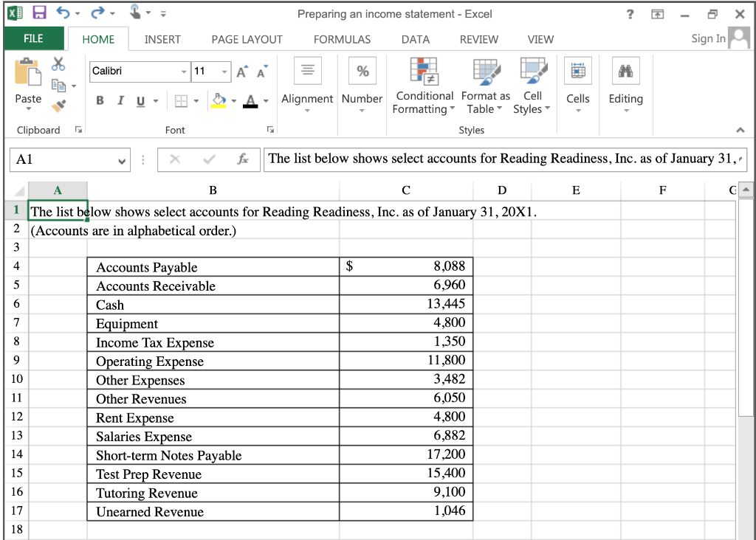Click the Help question mark button
Screen dimensions: 756x540
pyautogui.click(x=629, y=13)
